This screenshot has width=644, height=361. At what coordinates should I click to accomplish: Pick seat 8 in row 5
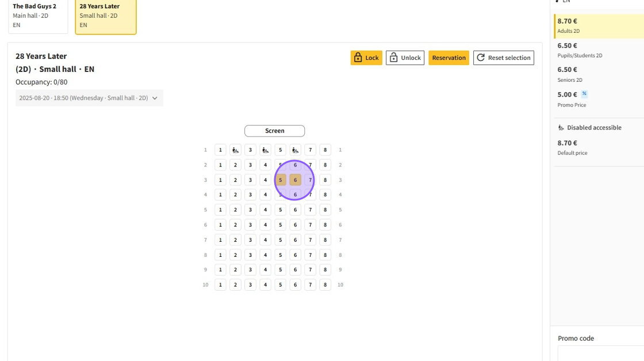(x=325, y=210)
